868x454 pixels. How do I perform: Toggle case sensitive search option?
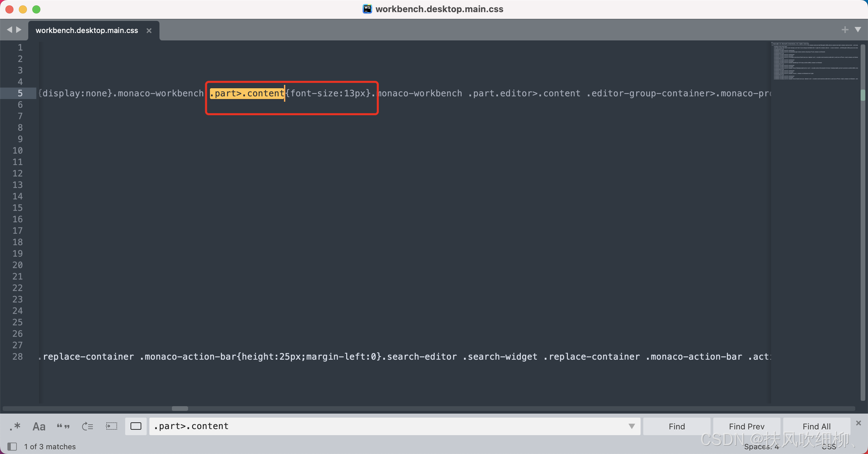point(39,426)
